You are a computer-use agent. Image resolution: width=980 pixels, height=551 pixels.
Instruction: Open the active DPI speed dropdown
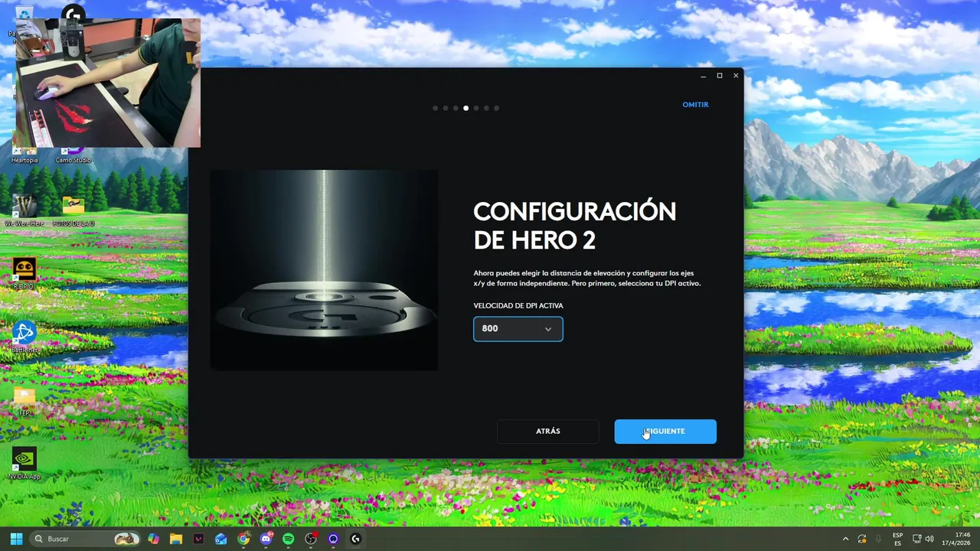[x=518, y=329]
